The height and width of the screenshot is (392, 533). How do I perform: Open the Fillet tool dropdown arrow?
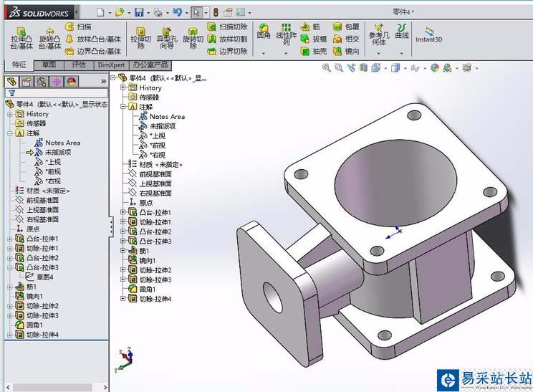(x=264, y=53)
